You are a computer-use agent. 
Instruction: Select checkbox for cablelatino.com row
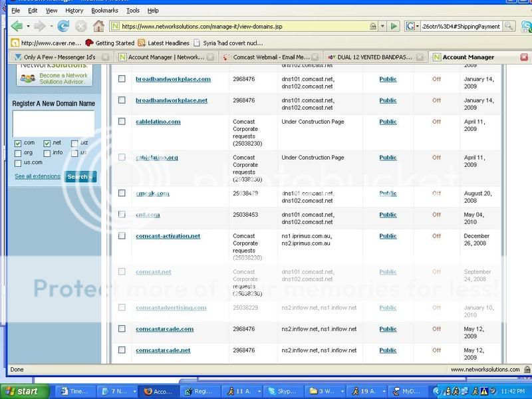click(x=122, y=122)
